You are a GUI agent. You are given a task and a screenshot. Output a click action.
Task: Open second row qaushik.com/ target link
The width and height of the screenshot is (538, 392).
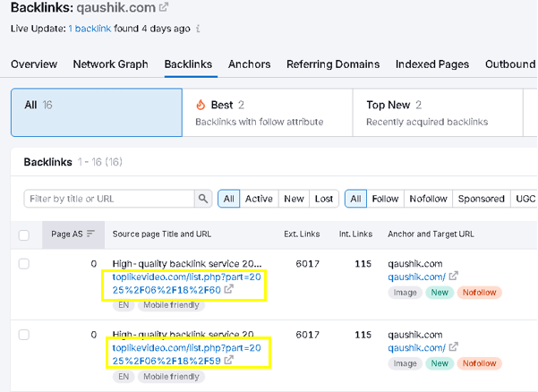[416, 348]
